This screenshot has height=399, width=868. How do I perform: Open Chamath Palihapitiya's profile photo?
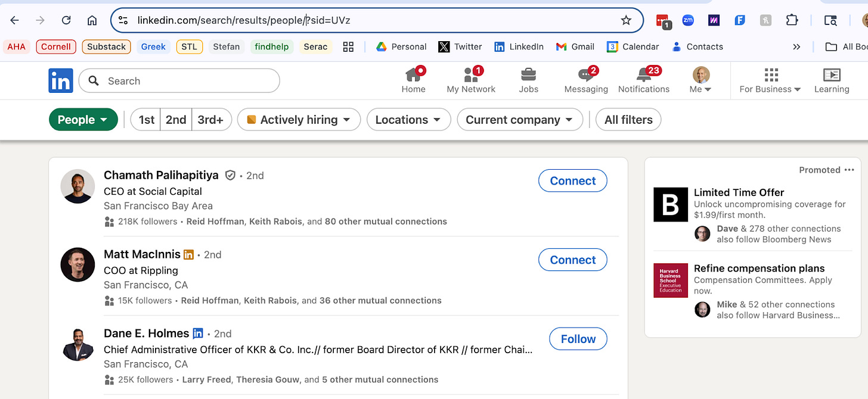(77, 186)
